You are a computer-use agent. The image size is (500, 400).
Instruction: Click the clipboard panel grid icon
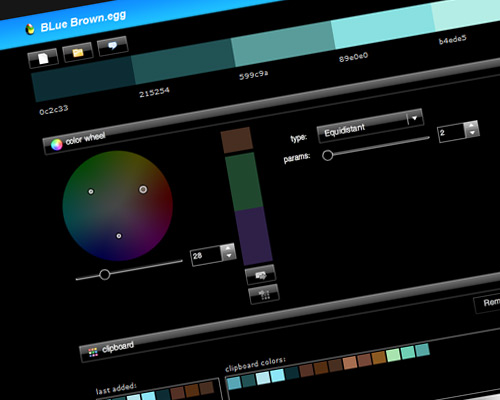(x=93, y=352)
